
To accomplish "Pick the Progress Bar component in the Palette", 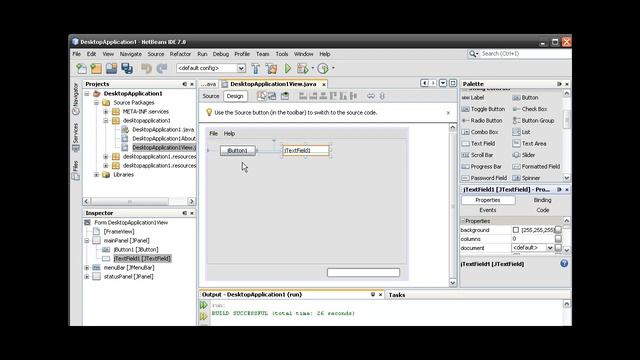I will click(482, 167).
